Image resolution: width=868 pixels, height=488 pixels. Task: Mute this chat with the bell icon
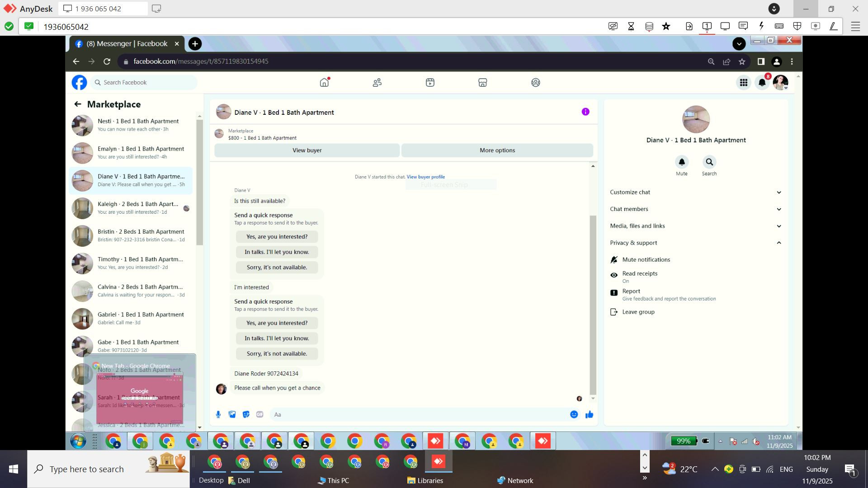pyautogui.click(x=682, y=162)
